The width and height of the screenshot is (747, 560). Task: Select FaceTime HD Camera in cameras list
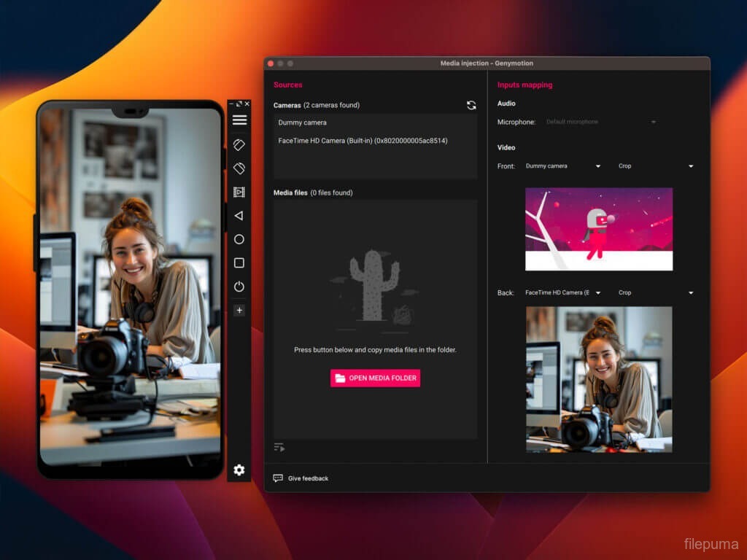point(363,141)
